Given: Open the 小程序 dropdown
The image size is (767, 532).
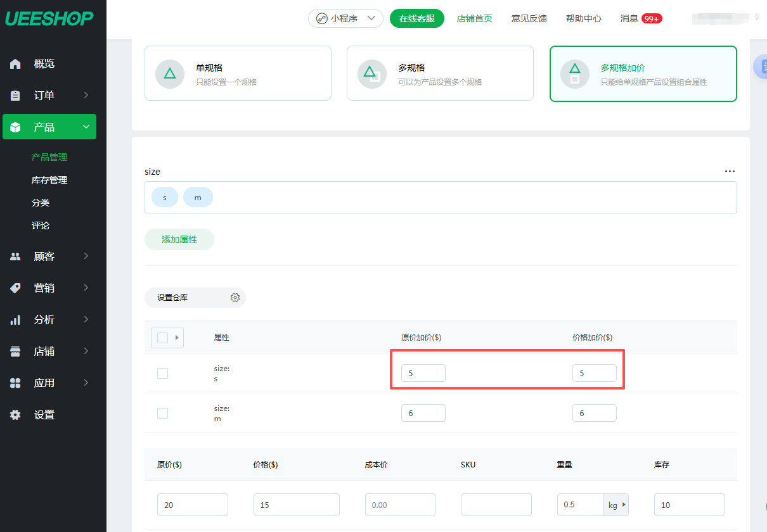Looking at the screenshot, I should [x=345, y=18].
